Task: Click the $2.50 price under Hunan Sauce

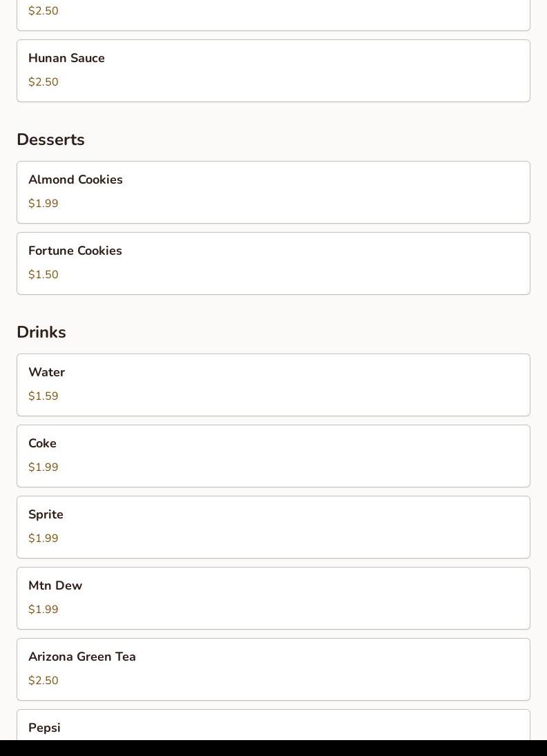Action: pos(44,82)
